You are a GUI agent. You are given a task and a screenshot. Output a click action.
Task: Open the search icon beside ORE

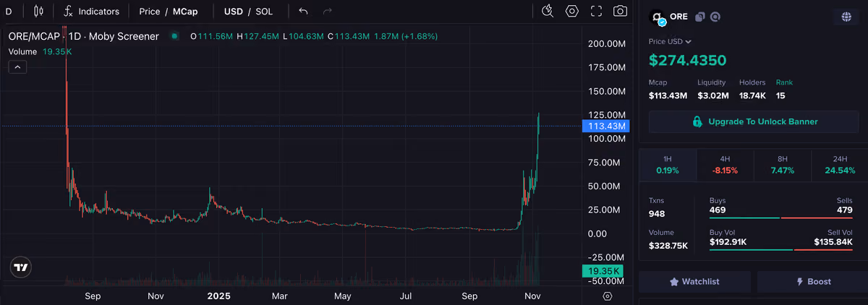(x=715, y=17)
